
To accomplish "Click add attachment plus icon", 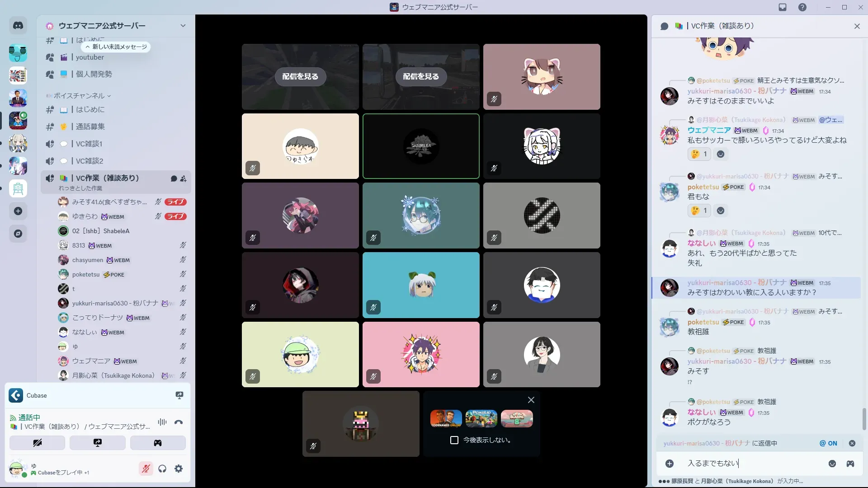I will coord(670,464).
